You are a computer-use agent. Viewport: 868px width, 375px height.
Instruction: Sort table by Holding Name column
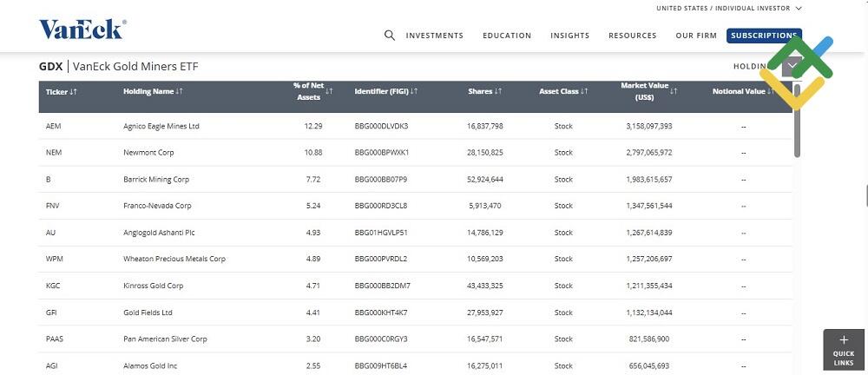click(x=153, y=91)
